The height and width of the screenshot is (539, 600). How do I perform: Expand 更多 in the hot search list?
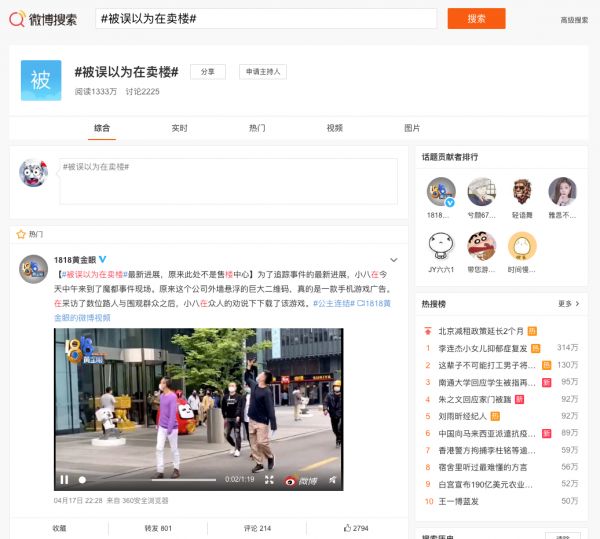[568, 304]
